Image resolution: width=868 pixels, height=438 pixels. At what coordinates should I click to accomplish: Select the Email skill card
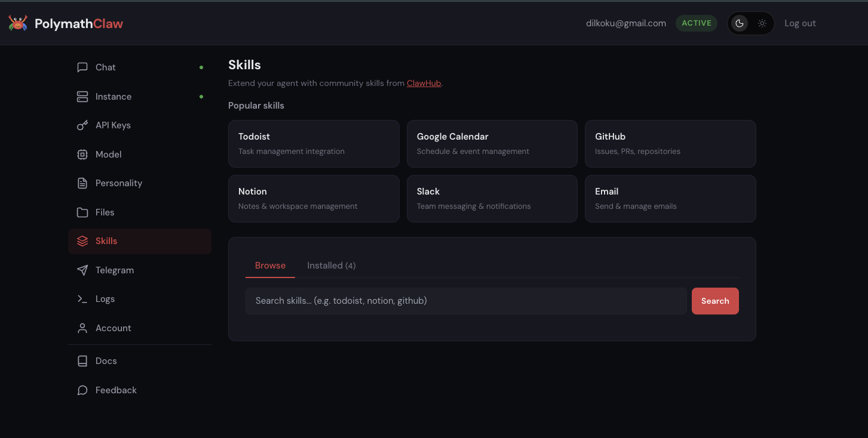pyautogui.click(x=670, y=199)
